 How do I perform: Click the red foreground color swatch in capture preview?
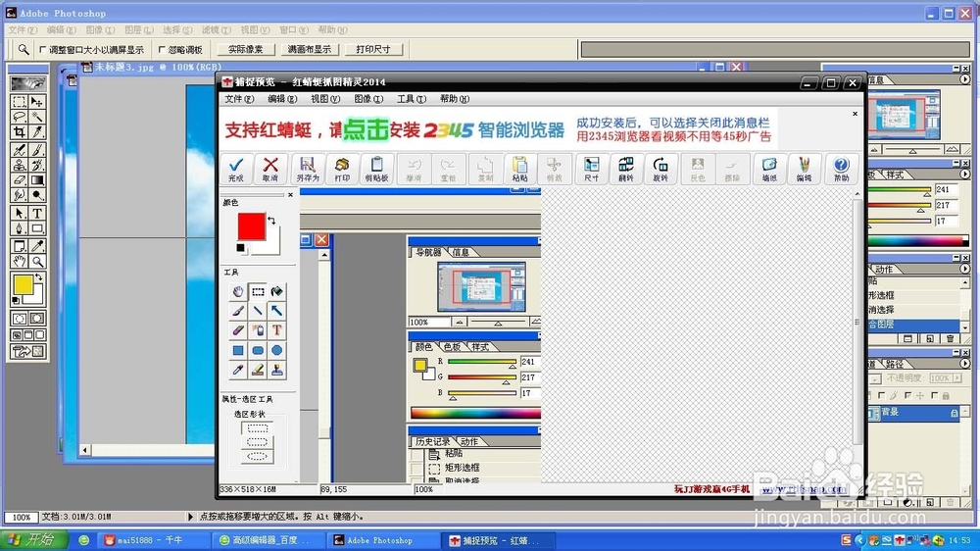251,226
